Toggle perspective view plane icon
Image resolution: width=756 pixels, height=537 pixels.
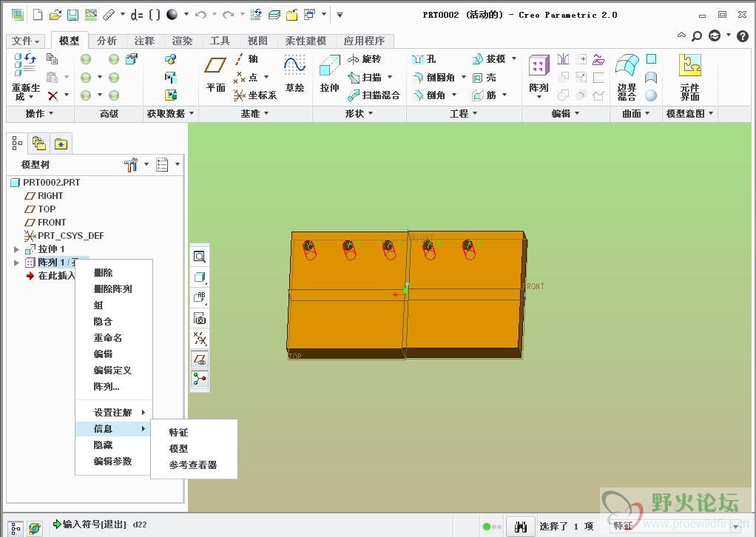(200, 359)
